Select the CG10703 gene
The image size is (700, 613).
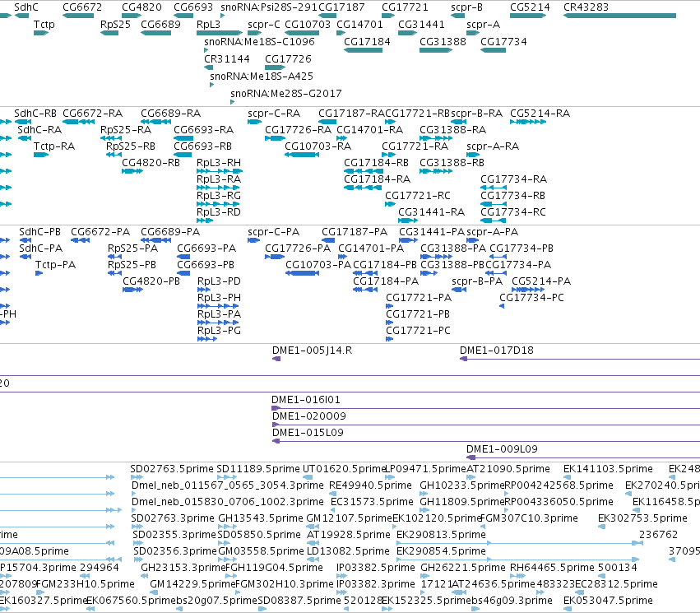coord(302,33)
